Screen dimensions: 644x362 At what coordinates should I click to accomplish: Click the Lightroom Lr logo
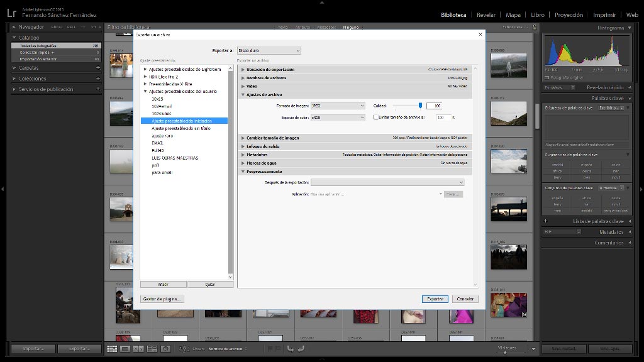point(11,13)
